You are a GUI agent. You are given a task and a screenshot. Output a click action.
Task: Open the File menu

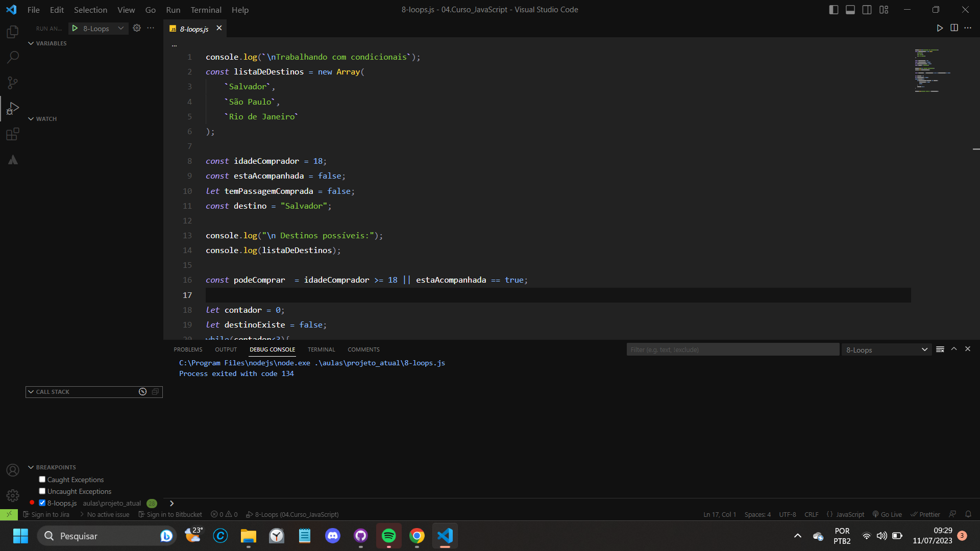(x=34, y=10)
